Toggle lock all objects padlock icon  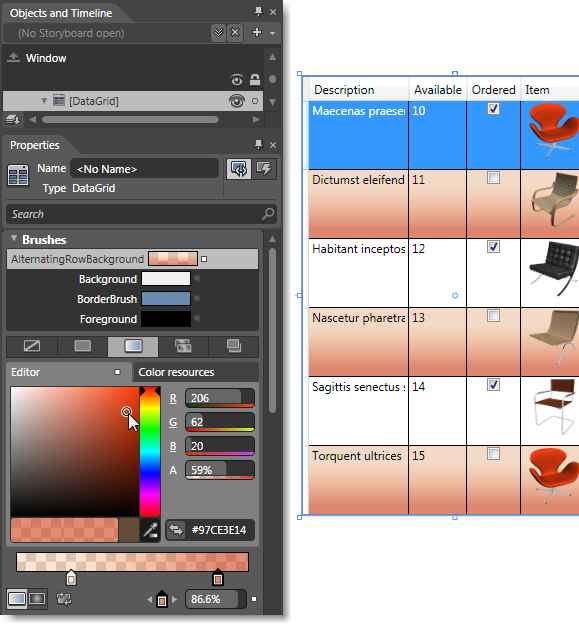click(x=255, y=80)
